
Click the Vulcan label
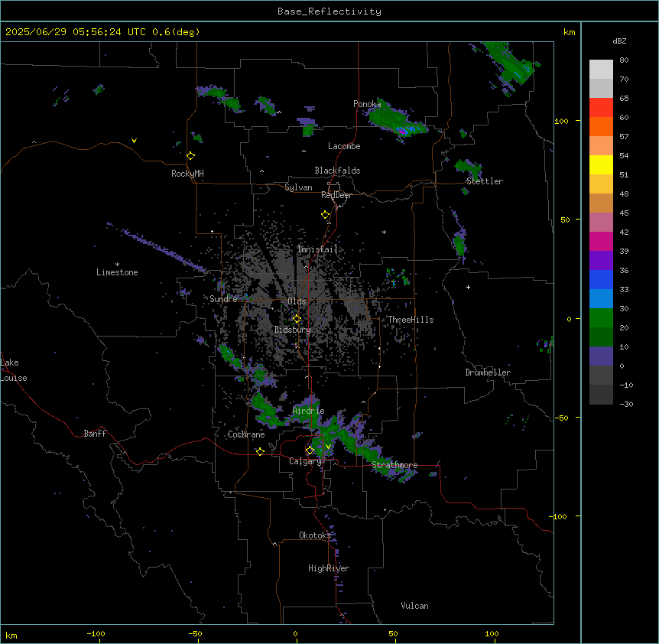click(x=415, y=606)
